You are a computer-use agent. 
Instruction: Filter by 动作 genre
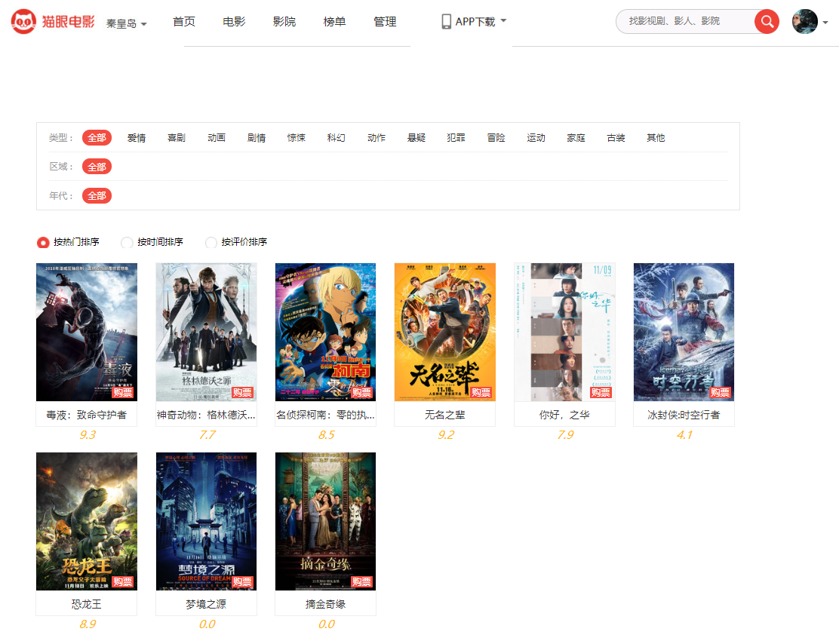[x=376, y=138]
